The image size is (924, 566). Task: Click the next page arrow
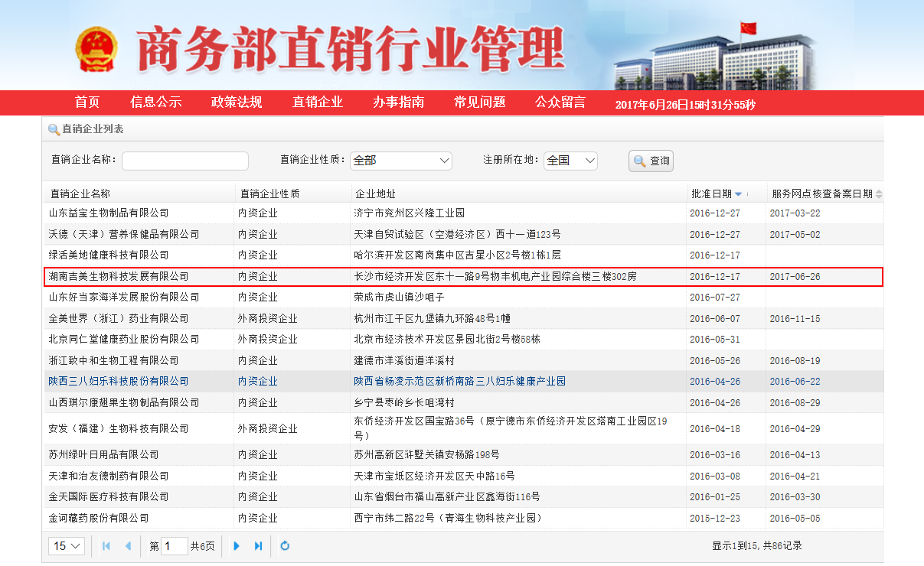(x=237, y=546)
